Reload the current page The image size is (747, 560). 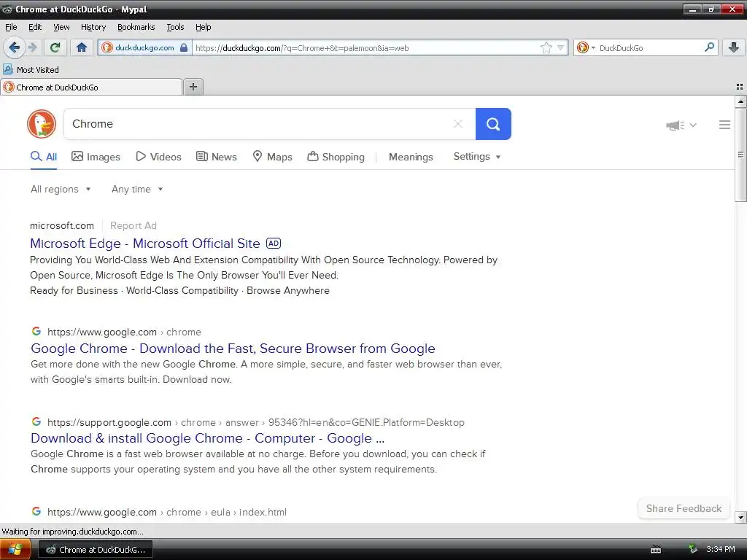(x=55, y=47)
